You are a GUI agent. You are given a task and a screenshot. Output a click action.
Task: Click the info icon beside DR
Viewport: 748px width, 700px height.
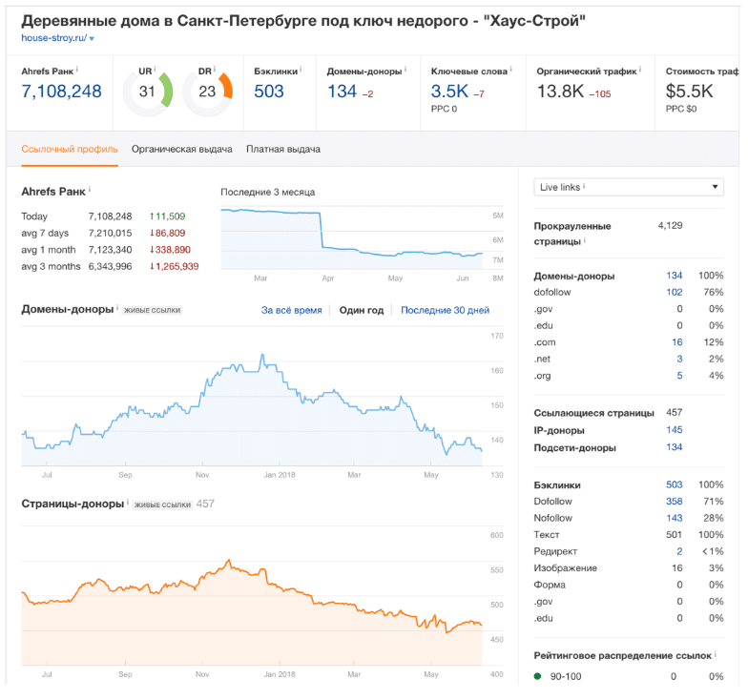click(x=215, y=69)
